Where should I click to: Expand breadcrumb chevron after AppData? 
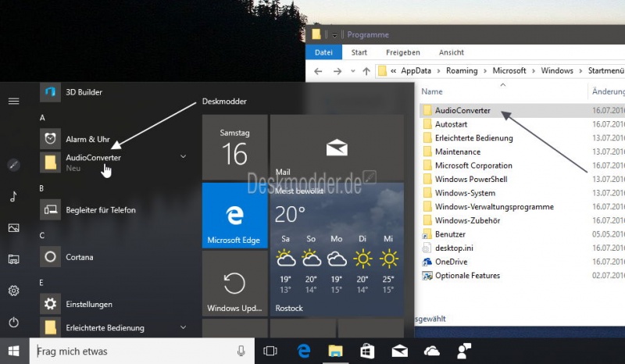(439, 71)
